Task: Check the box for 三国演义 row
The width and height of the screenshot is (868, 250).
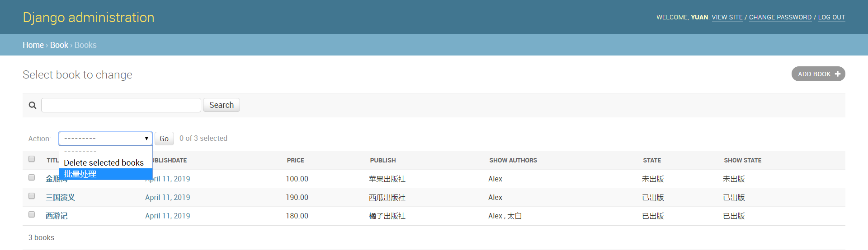Action: [x=32, y=196]
